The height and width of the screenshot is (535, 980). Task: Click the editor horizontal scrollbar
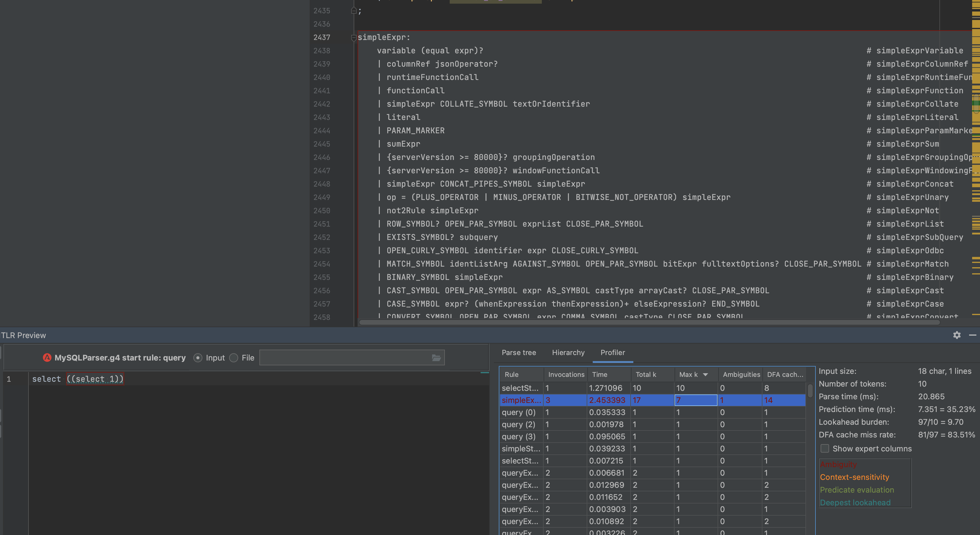649,322
